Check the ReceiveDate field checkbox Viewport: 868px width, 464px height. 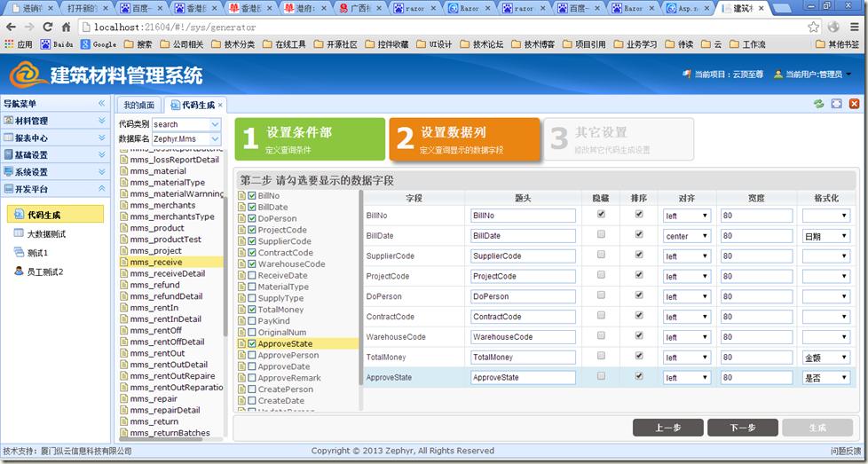point(252,276)
